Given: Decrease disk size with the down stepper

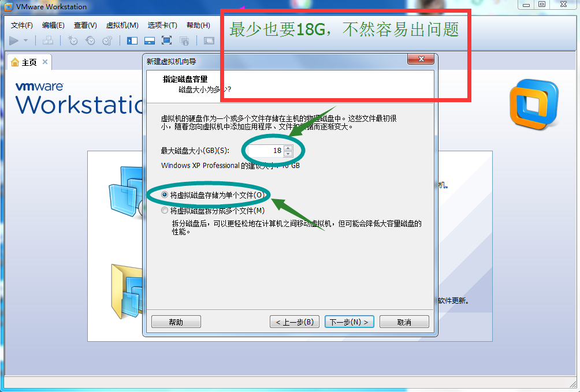Looking at the screenshot, I should pos(288,154).
